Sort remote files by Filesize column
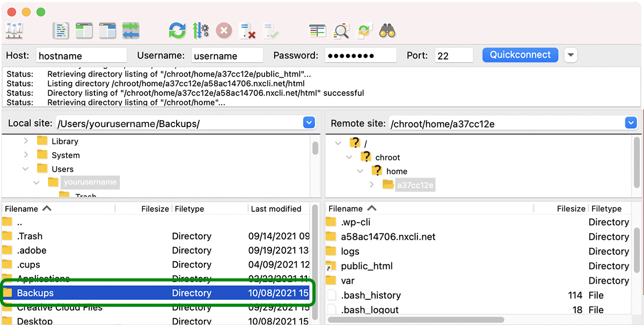The image size is (644, 325). (x=570, y=209)
